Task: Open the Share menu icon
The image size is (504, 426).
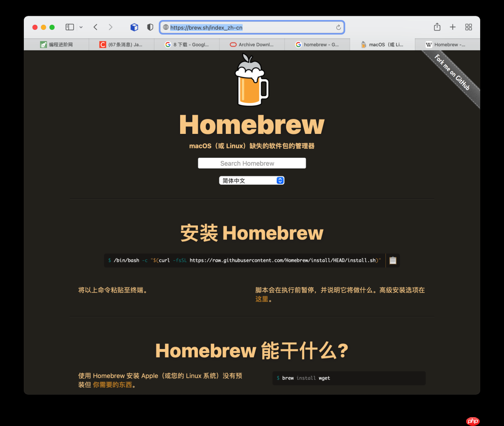Action: (x=437, y=27)
